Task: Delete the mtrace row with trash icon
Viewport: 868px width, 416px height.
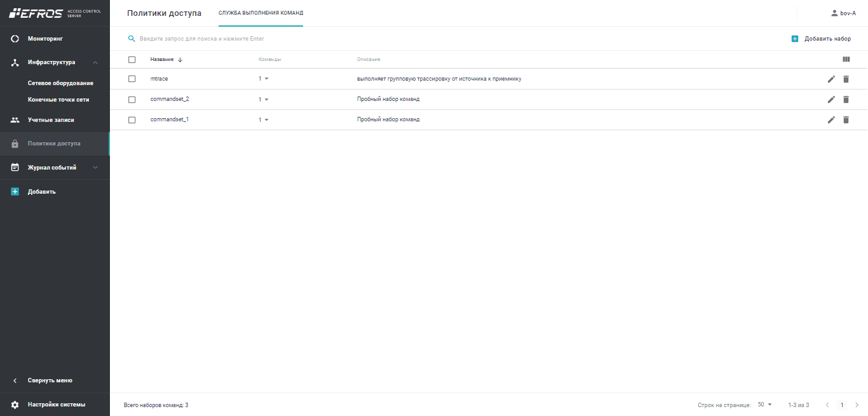Action: [846, 79]
